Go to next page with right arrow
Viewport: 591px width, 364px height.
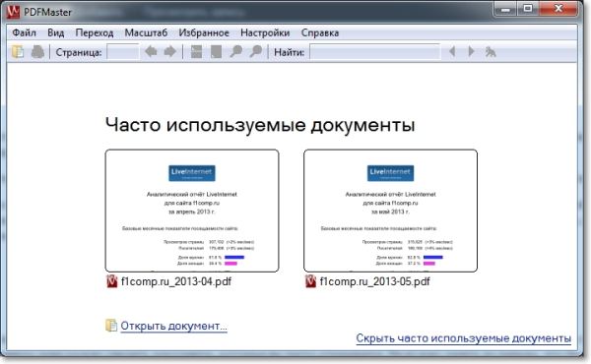click(x=170, y=51)
